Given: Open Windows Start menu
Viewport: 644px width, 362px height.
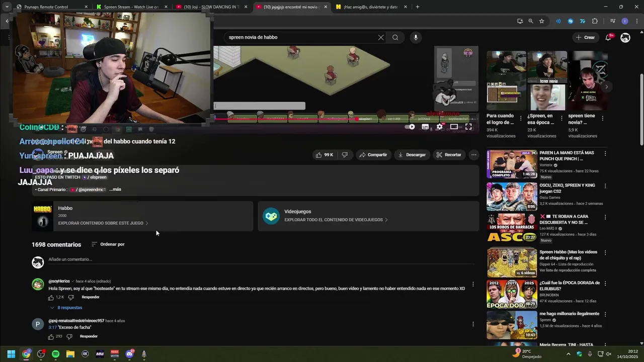Looking at the screenshot, I should 11,354.
